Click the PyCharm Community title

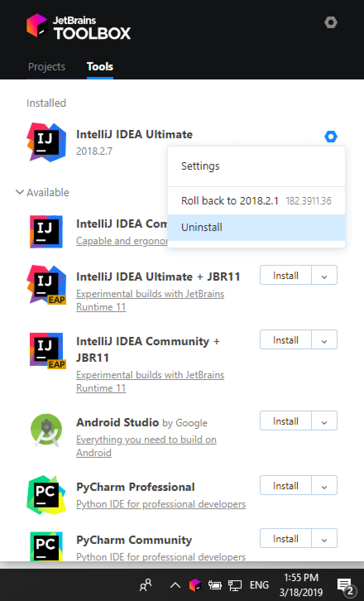[x=134, y=540]
